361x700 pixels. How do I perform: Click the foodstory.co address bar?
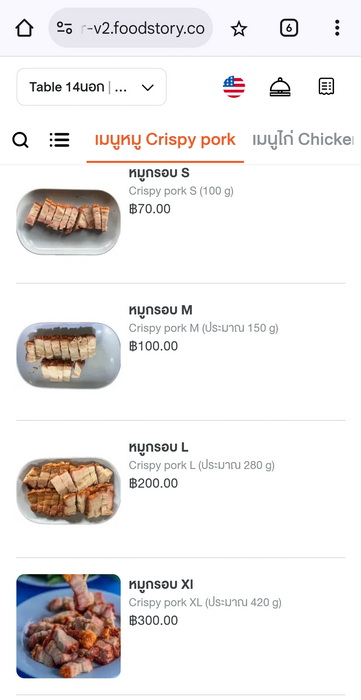tap(131, 28)
